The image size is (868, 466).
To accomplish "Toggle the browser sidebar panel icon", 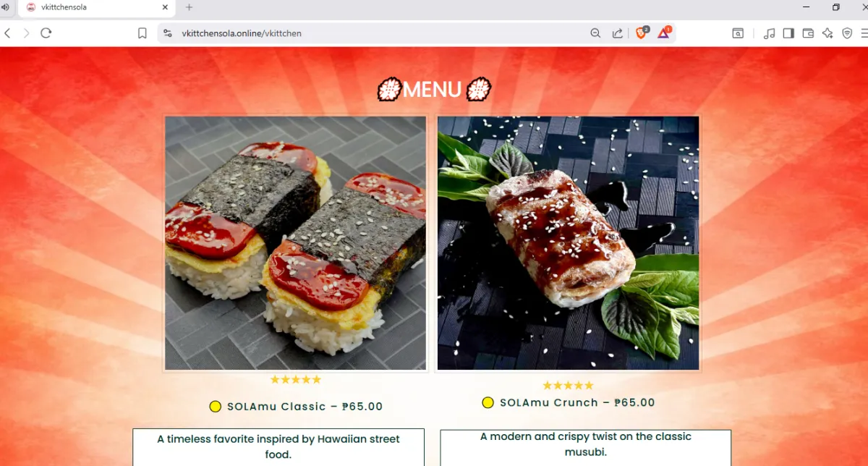I will (788, 33).
